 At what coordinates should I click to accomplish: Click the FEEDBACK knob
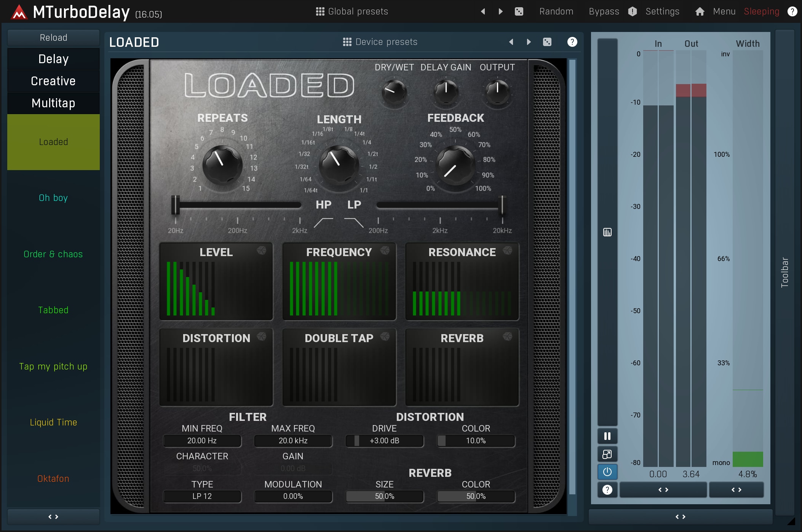455,165
